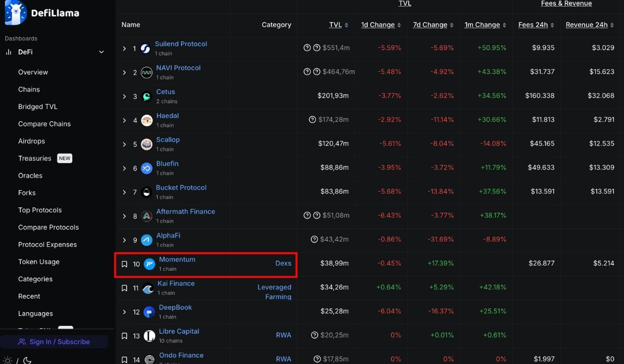Screen dimensions: 624x364
Task: Open Top Protocols in the sidebar
Action: pyautogui.click(x=40, y=210)
